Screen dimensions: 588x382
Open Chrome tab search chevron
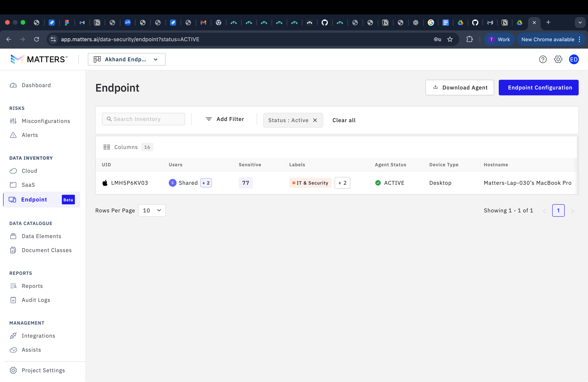point(580,23)
